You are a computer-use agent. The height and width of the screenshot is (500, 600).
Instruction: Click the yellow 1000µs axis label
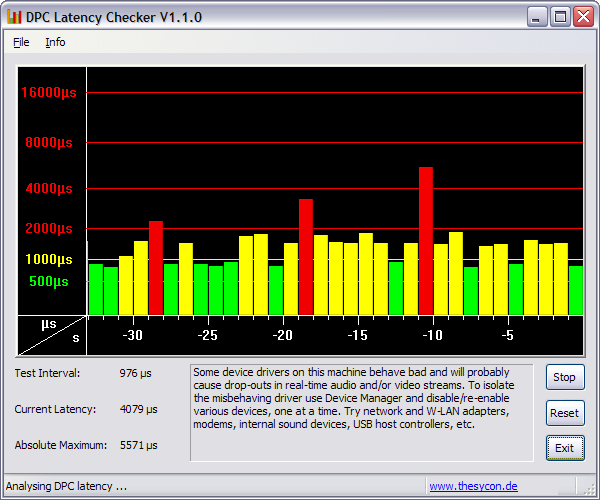point(49,259)
